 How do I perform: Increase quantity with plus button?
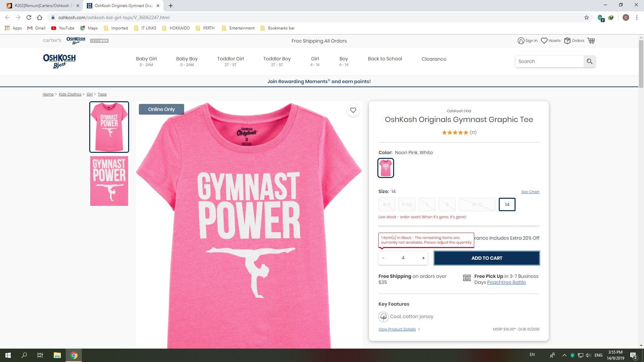coord(423,258)
